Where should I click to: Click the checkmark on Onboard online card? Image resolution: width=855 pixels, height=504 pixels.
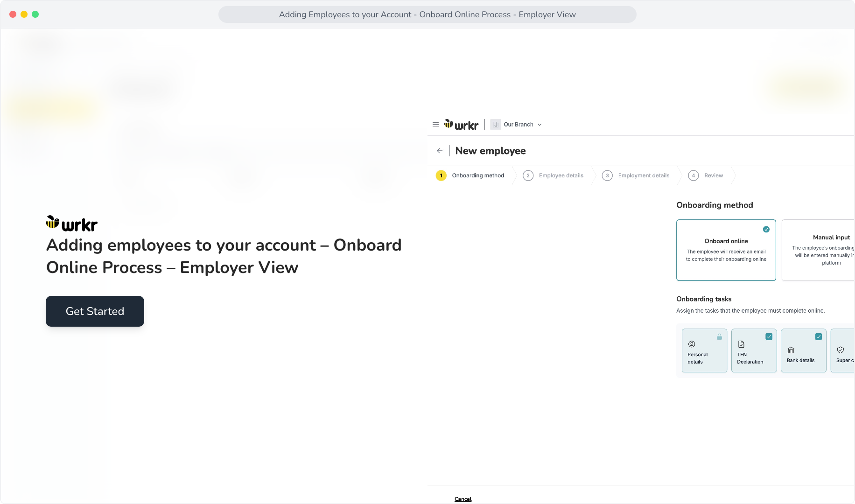click(766, 229)
